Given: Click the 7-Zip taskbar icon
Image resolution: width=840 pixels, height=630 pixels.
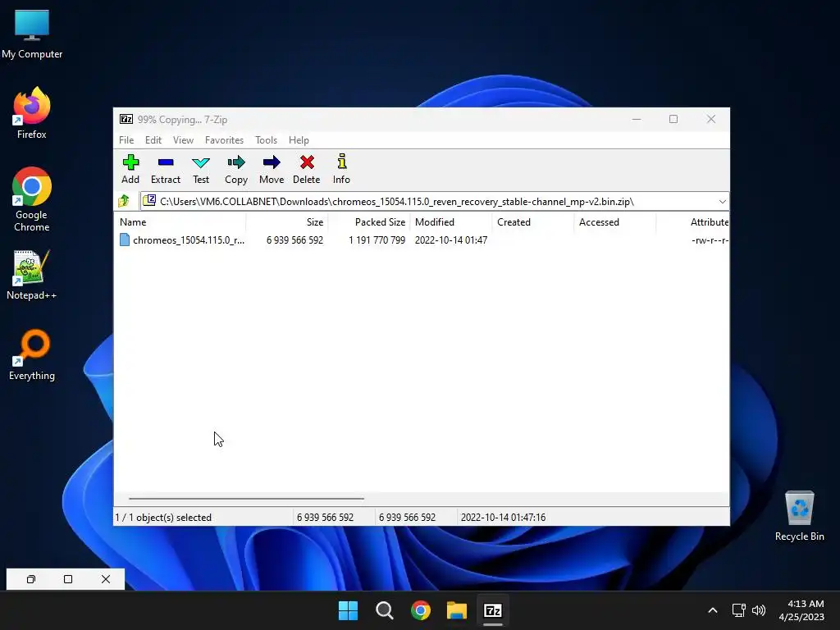Looking at the screenshot, I should [493, 610].
